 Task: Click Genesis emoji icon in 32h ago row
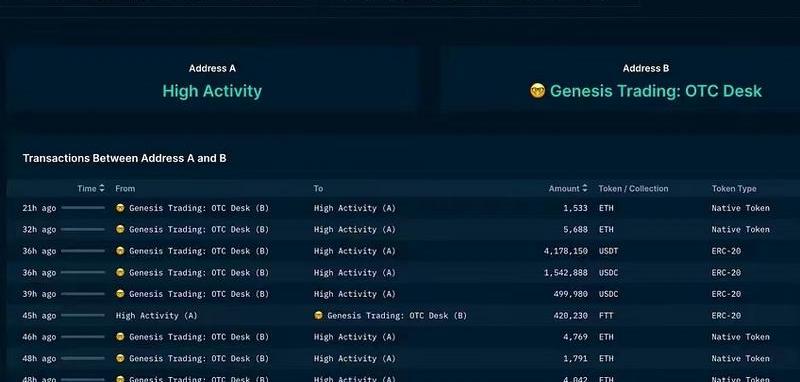120,230
